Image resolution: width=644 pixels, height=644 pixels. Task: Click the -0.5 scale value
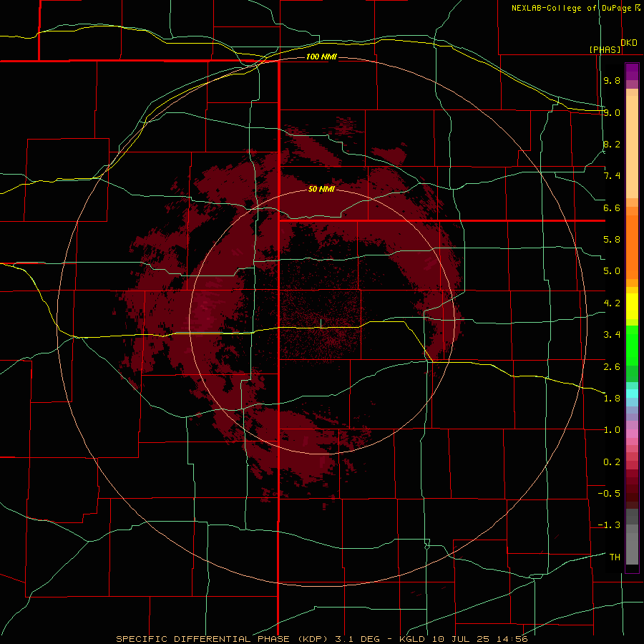609,494
